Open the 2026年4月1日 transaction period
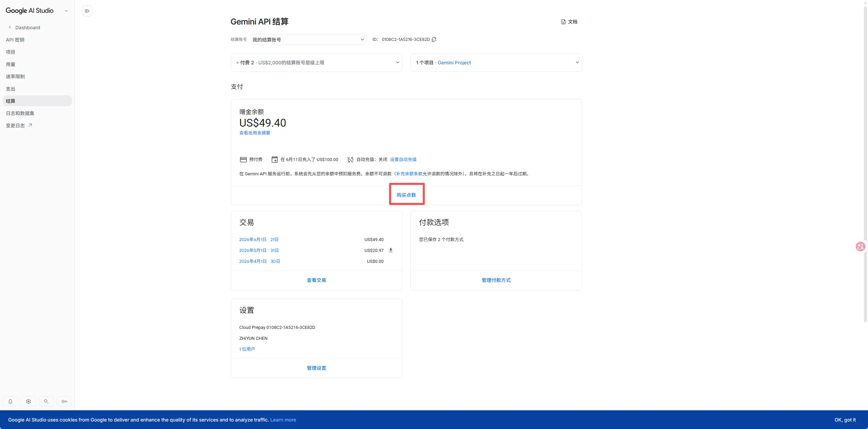The height and width of the screenshot is (429, 868). (260, 261)
